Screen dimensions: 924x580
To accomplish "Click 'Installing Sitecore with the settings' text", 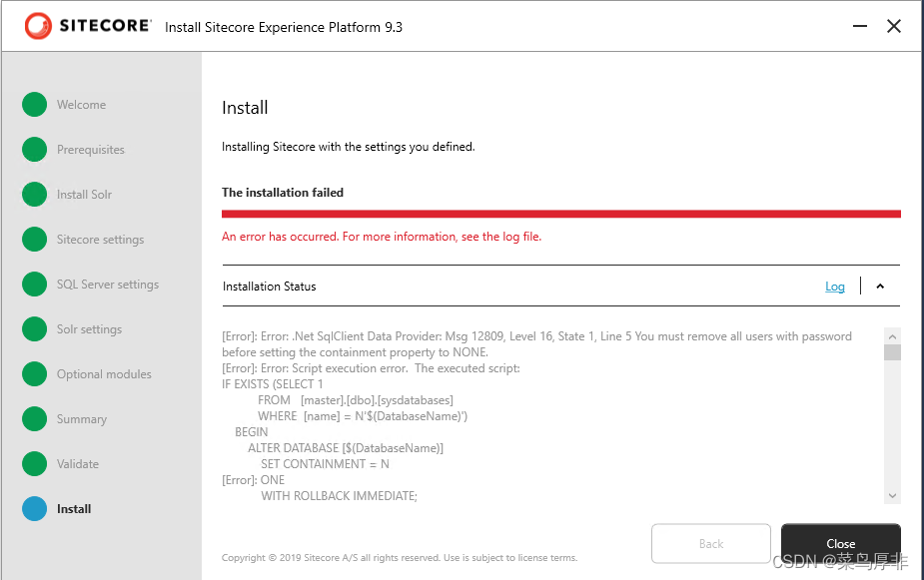I will (349, 147).
